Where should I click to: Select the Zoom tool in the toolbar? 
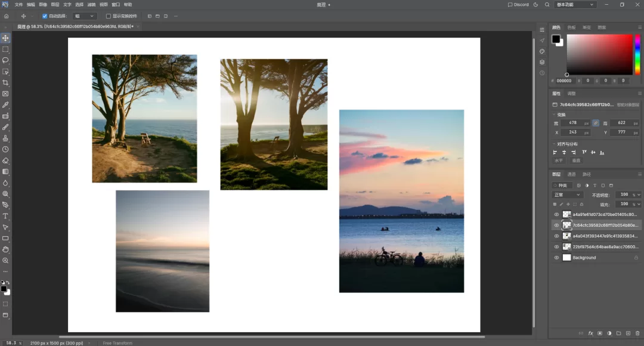click(5, 261)
